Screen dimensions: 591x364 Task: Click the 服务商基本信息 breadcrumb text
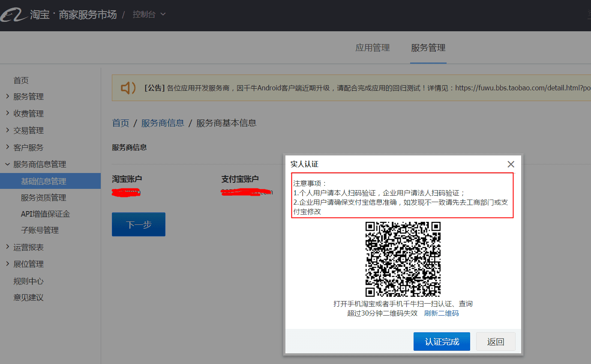(x=226, y=123)
